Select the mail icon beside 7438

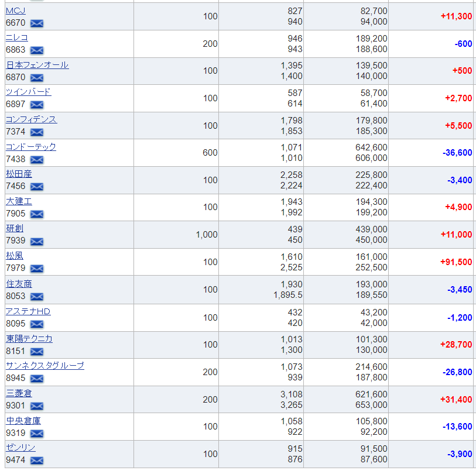pyautogui.click(x=37, y=159)
